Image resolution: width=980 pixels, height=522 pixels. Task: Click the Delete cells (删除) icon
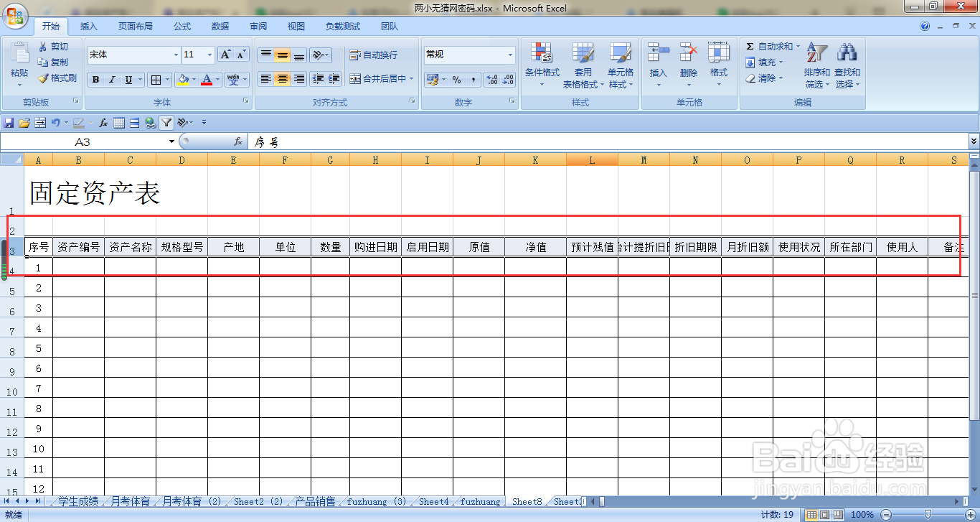pos(689,53)
